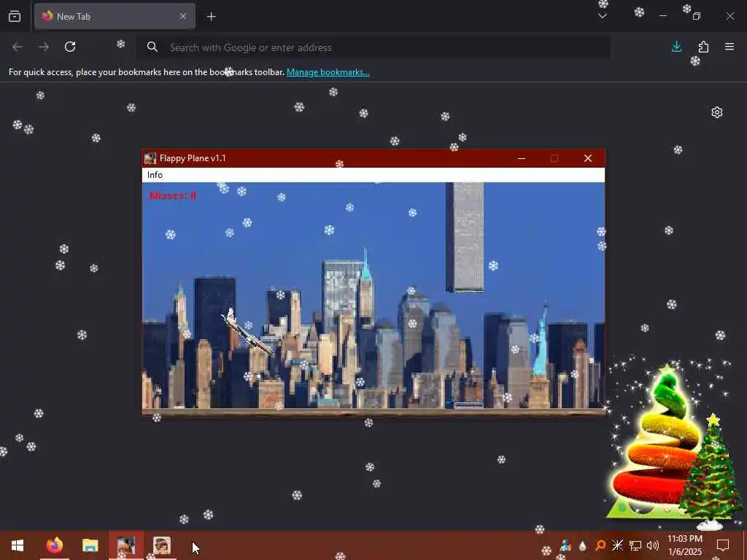Screen dimensions: 747x560
Task: Open new tab page personalize settings gear
Action: [717, 112]
